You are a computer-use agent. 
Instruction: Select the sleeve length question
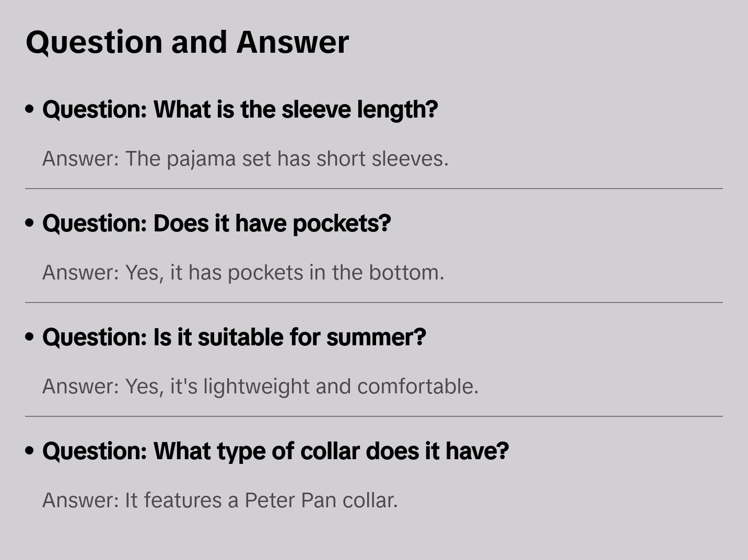(240, 110)
